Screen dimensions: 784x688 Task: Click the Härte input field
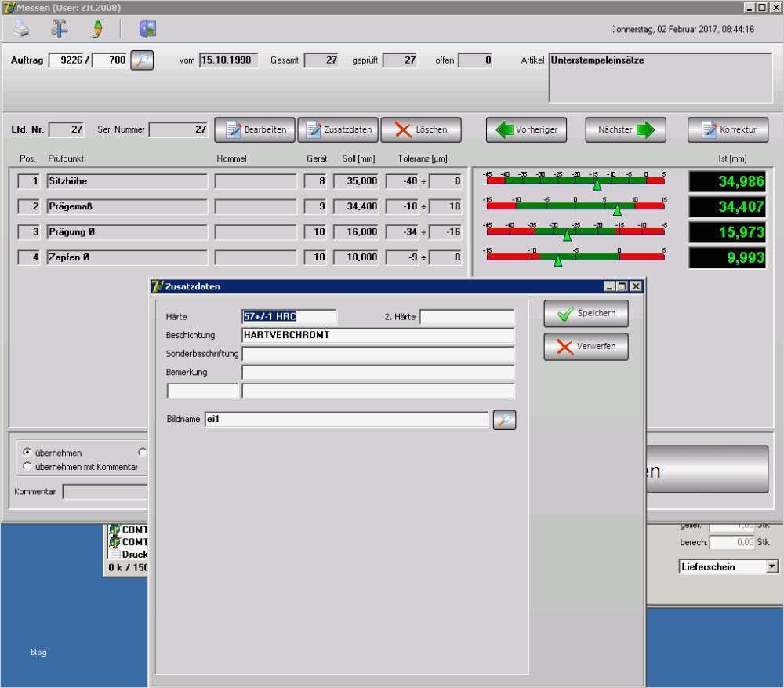tap(289, 317)
